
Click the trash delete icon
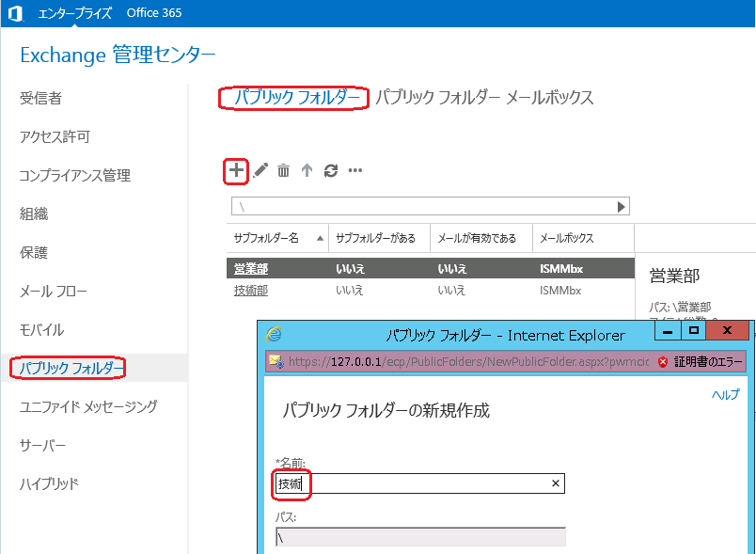[x=283, y=171]
